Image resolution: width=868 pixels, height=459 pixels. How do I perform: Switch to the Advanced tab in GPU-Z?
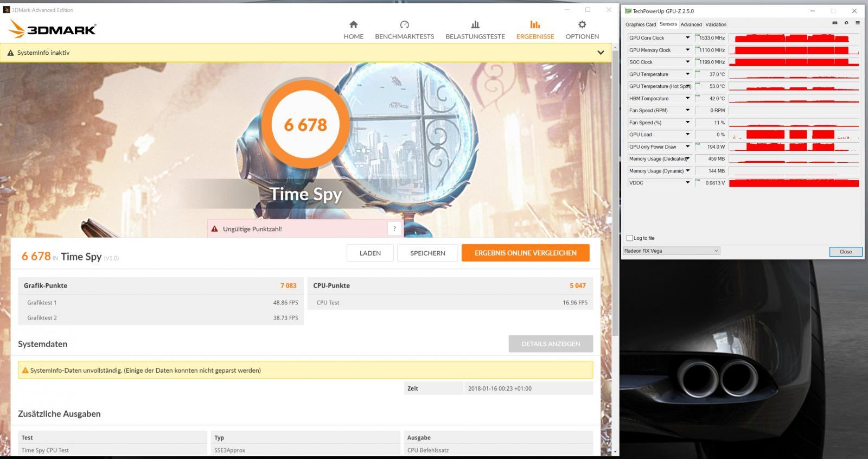691,24
